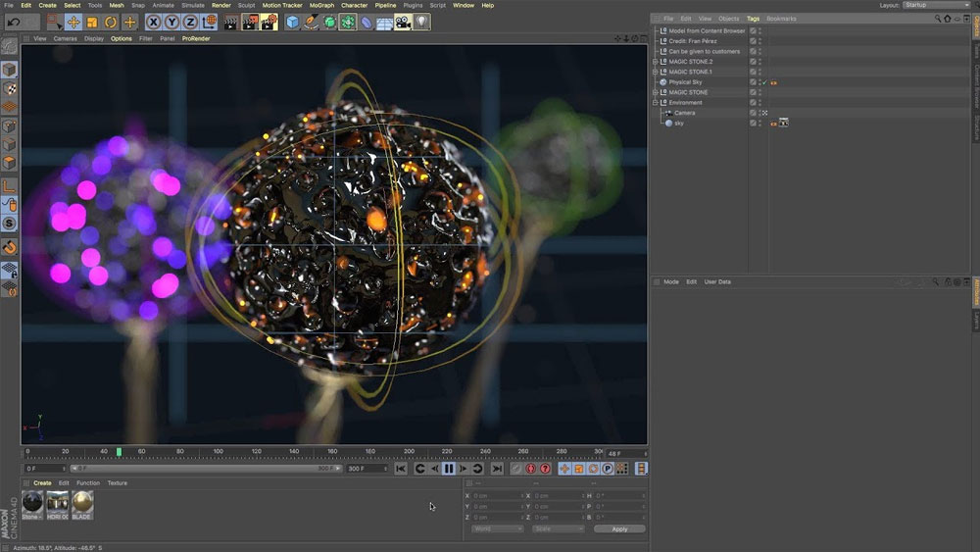
Task: Toggle position keyframe recording icon
Action: pos(564,469)
